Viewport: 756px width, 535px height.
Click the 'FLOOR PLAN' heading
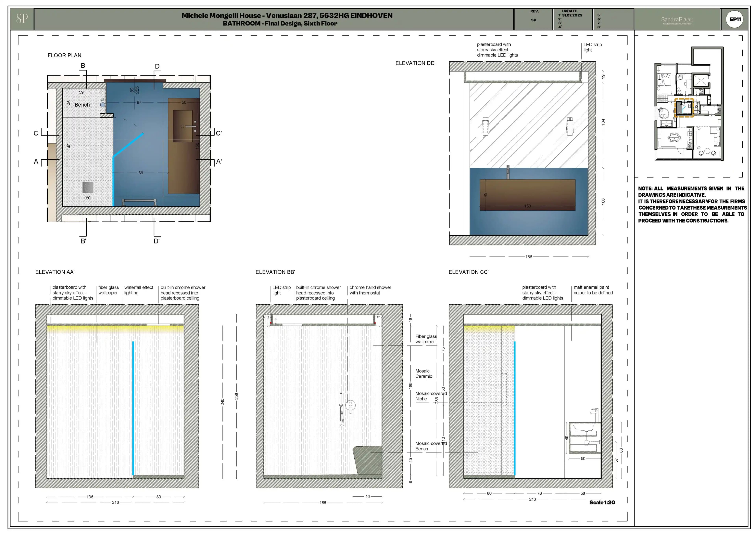65,55
